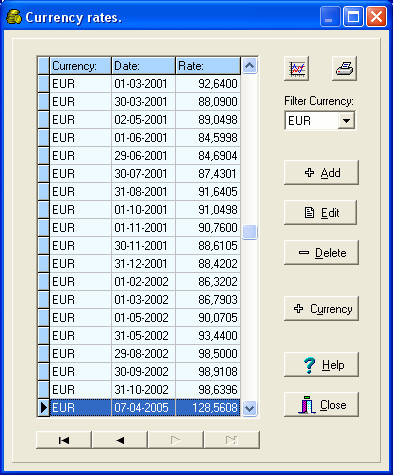
Task: Select date cell 31-08-2001
Action: point(143,192)
